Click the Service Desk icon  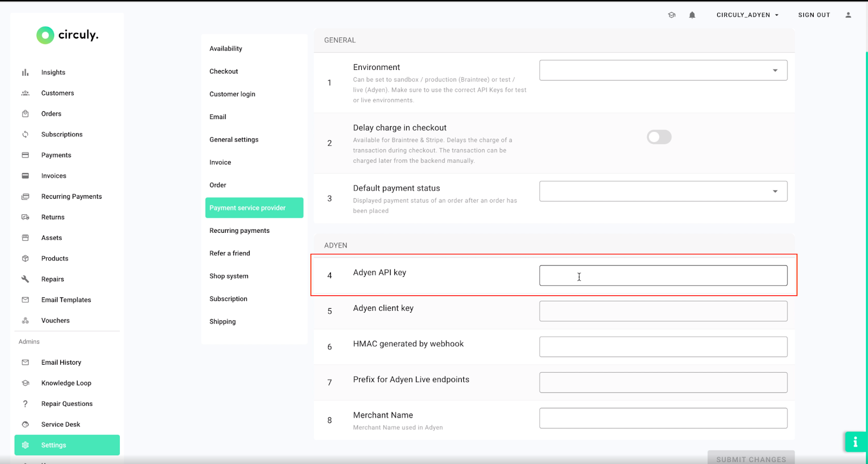tap(25, 424)
